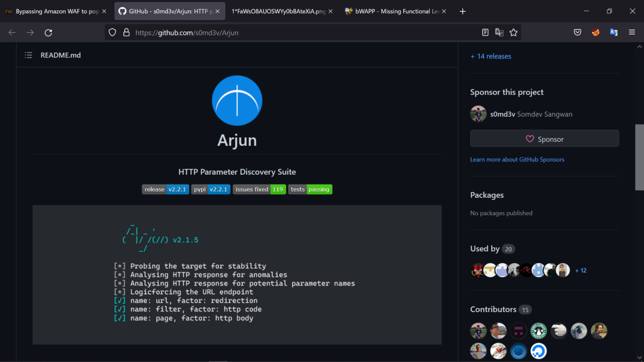Viewport: 644px width, 362px height.
Task: Click s0md3v avatar under Sponsor this project
Action: (x=478, y=114)
